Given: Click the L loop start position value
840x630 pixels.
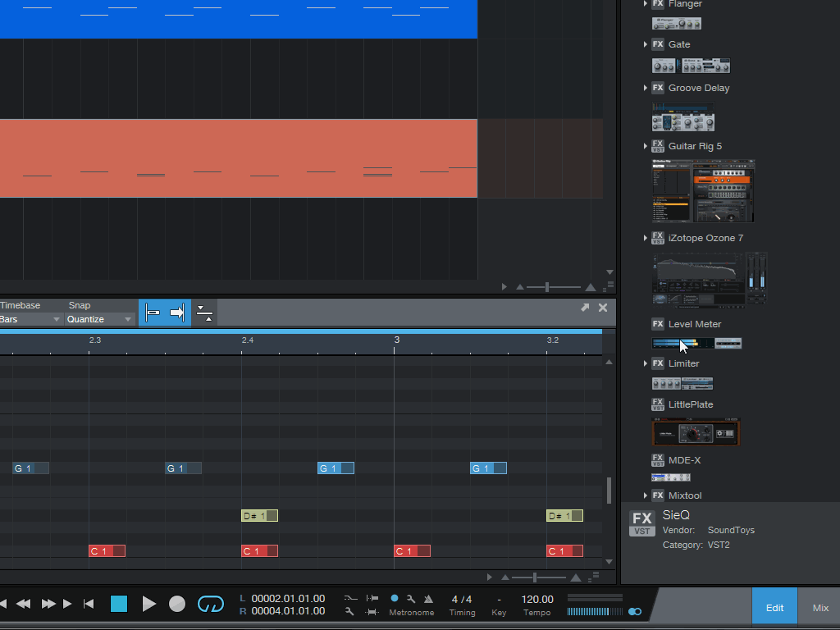Looking at the screenshot, I should pyautogui.click(x=288, y=598).
